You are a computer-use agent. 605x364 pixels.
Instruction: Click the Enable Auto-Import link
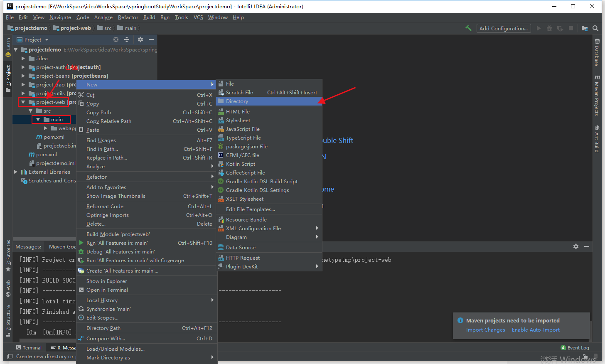click(536, 330)
